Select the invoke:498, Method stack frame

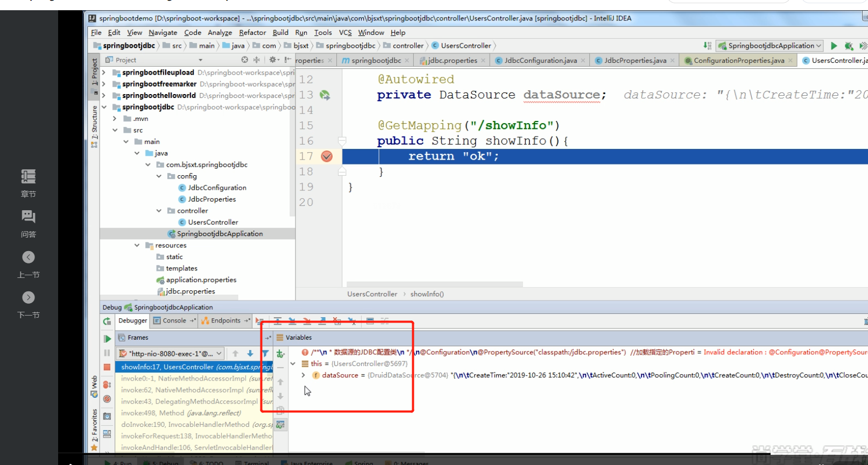coord(181,413)
